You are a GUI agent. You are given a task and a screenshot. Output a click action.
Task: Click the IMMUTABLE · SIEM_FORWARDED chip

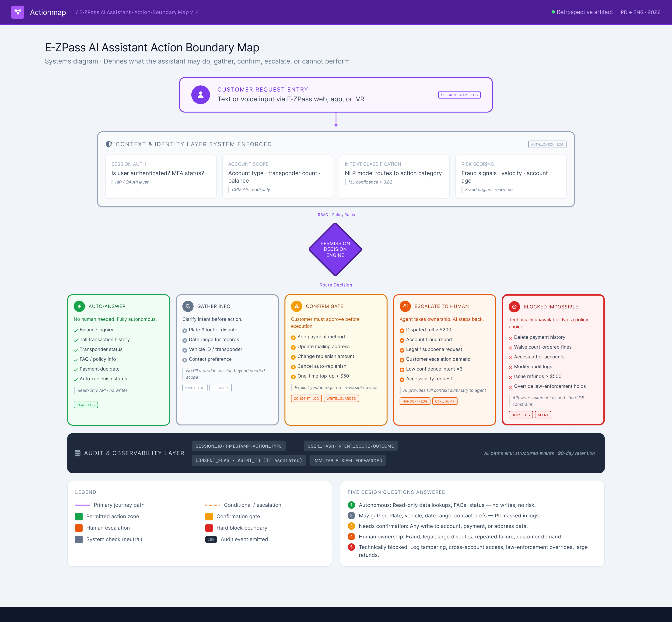[348, 460]
